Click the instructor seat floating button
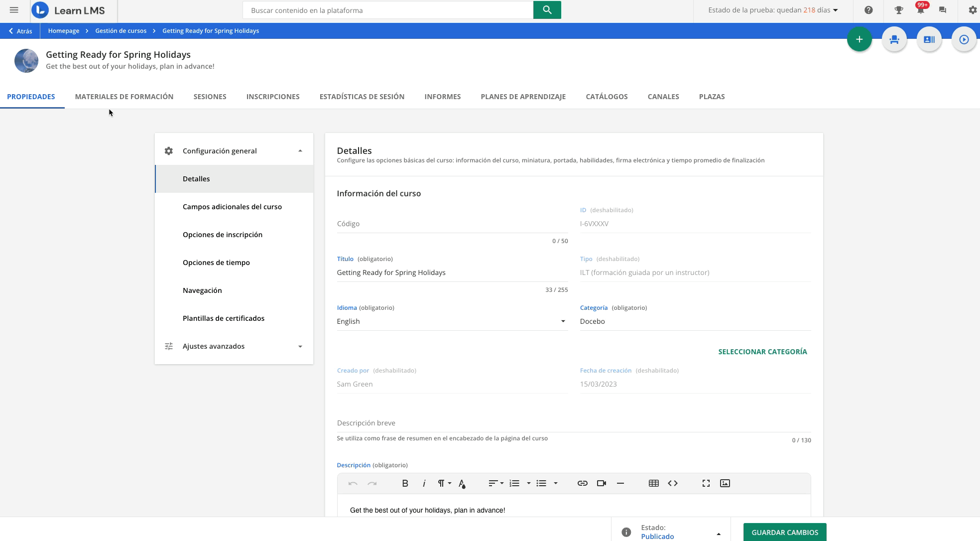980x541 pixels. point(894,39)
